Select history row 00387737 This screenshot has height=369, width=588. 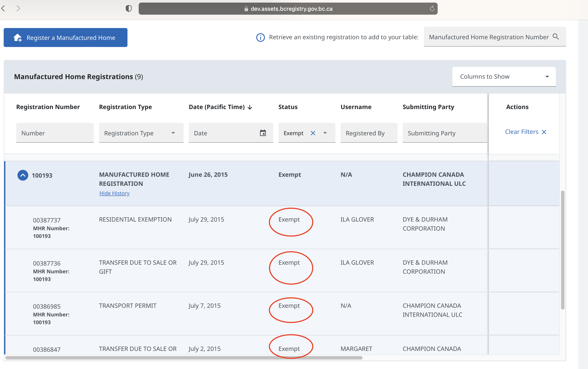pos(282,227)
